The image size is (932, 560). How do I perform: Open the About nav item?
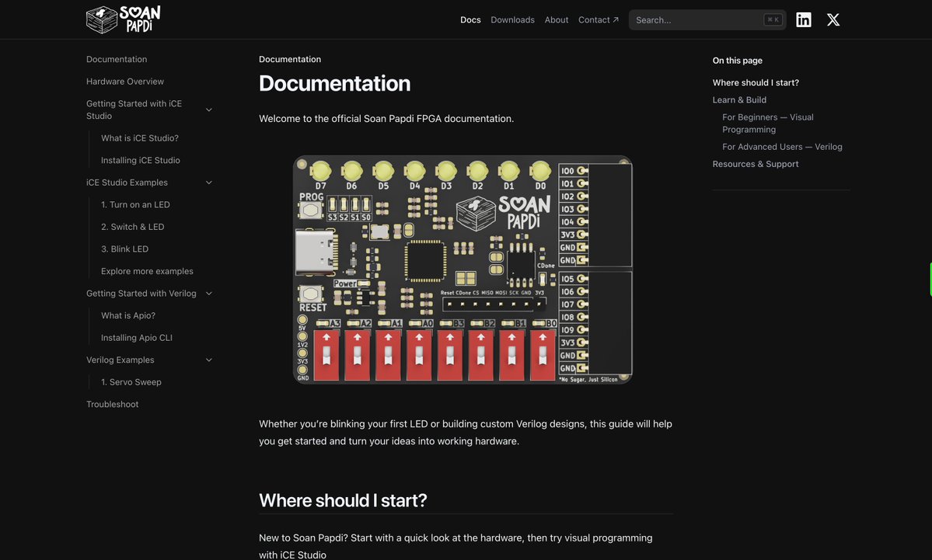click(x=557, y=19)
